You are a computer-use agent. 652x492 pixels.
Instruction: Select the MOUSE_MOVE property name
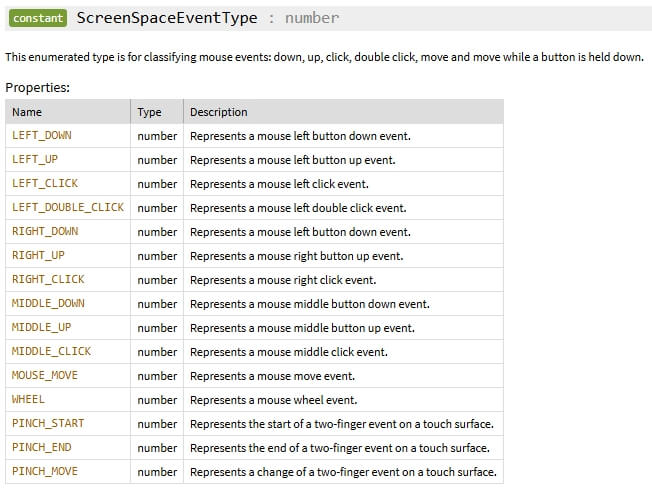[45, 376]
